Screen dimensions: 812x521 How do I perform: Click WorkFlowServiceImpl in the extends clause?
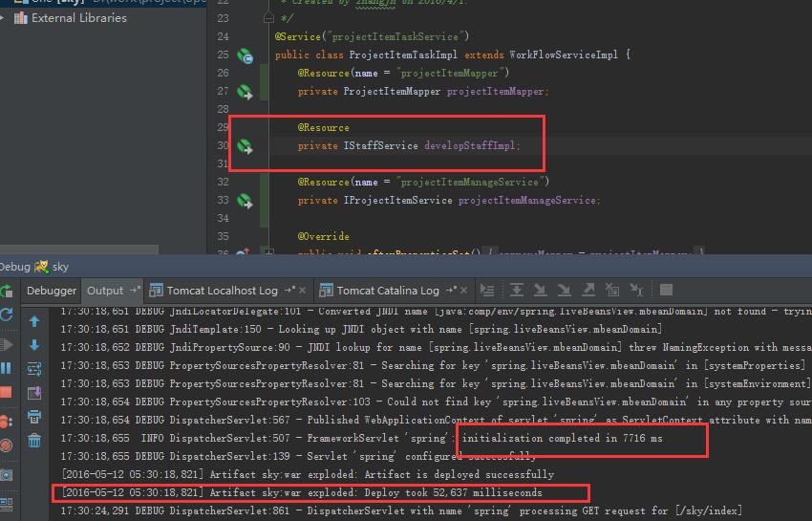(564, 54)
